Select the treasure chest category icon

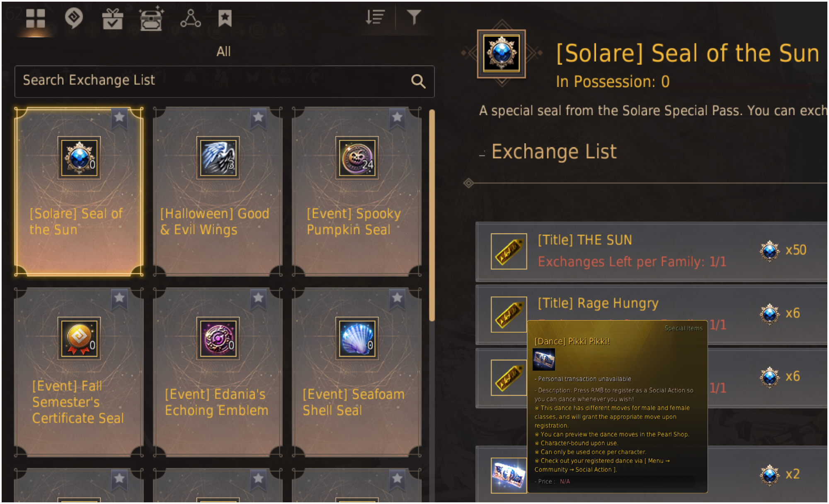tap(151, 19)
